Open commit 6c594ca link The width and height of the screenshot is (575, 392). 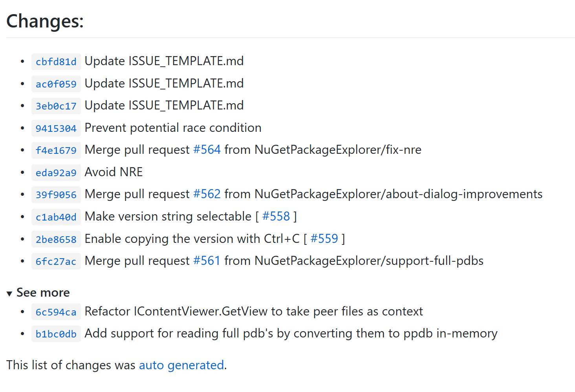pos(56,312)
